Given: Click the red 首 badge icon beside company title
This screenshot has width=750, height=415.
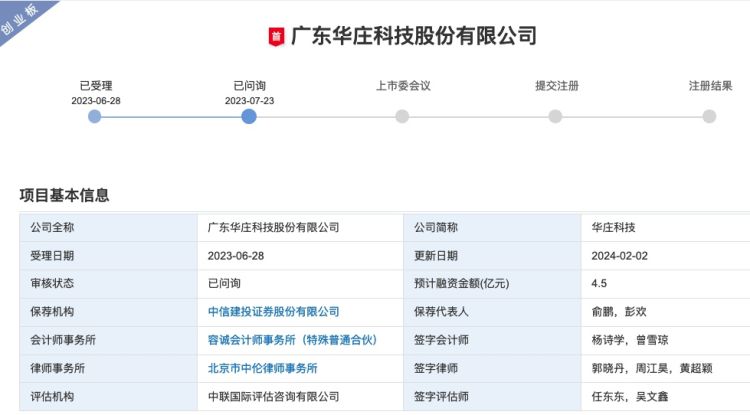Looking at the screenshot, I should point(276,36).
